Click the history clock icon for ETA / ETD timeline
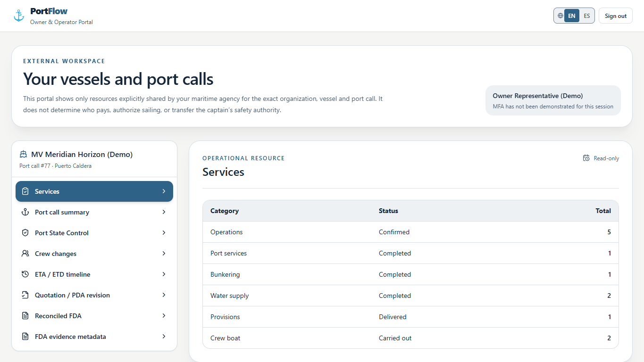Image resolution: width=644 pixels, height=362 pixels. click(x=25, y=274)
